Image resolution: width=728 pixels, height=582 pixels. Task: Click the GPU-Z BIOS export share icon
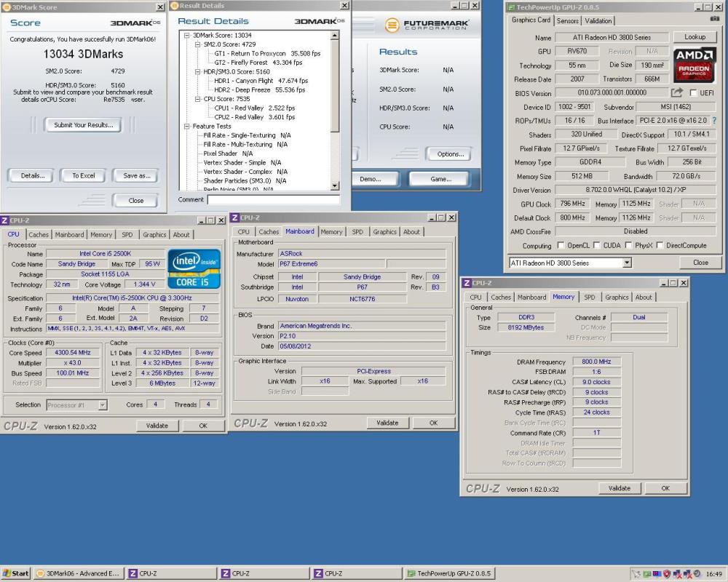676,92
